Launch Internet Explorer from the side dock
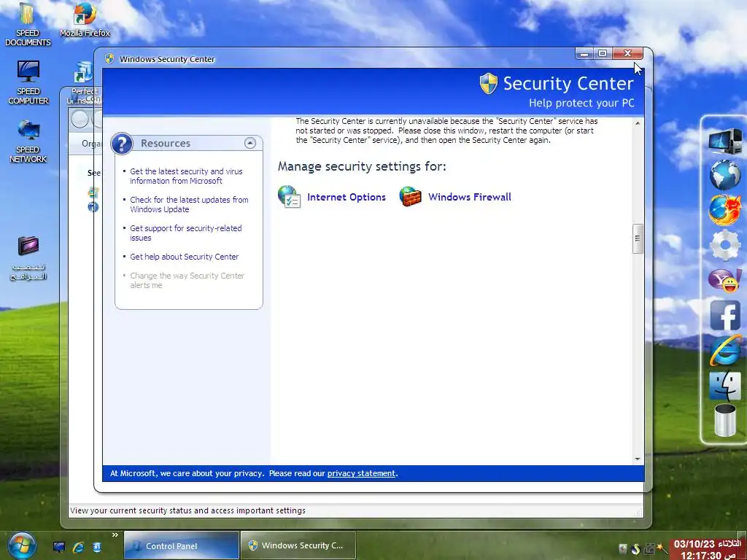This screenshot has width=747, height=560. coord(724,350)
